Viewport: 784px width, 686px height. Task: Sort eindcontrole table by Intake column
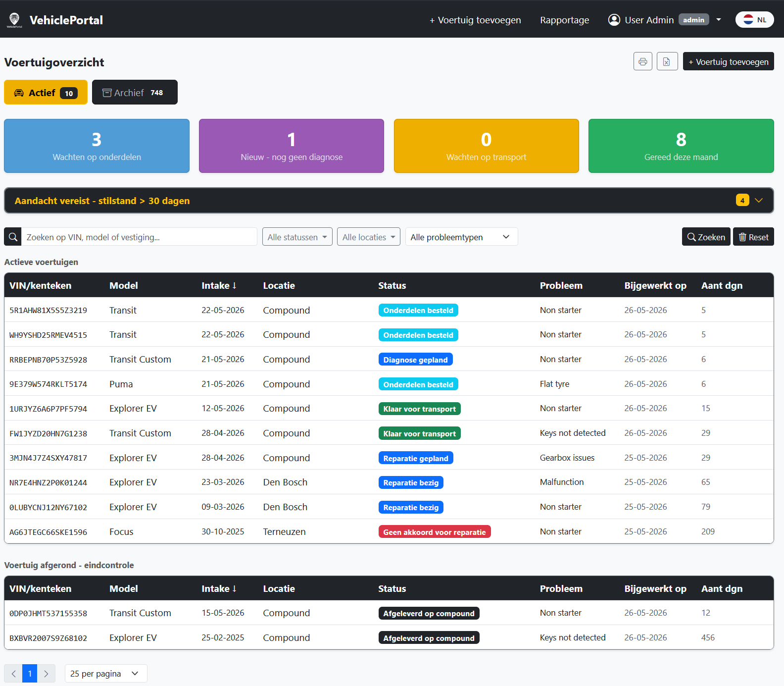coord(219,588)
